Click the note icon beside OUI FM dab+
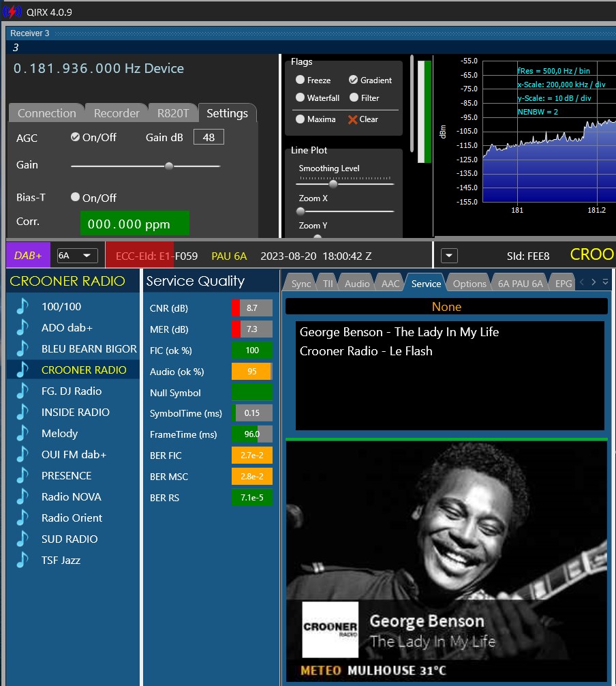 (22, 454)
